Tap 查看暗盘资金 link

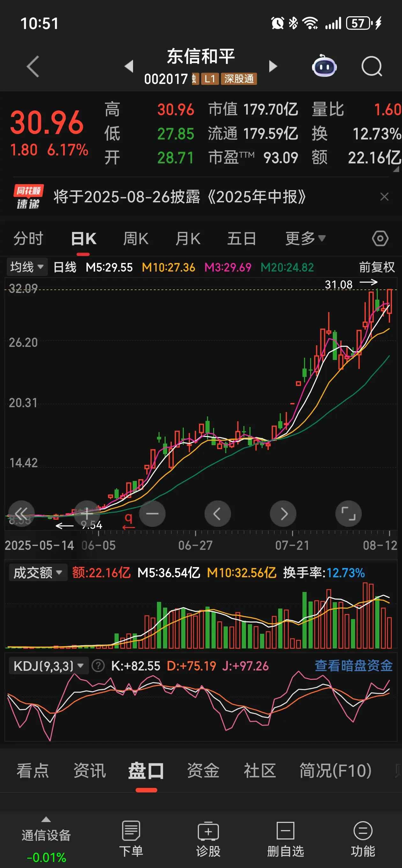(x=354, y=666)
